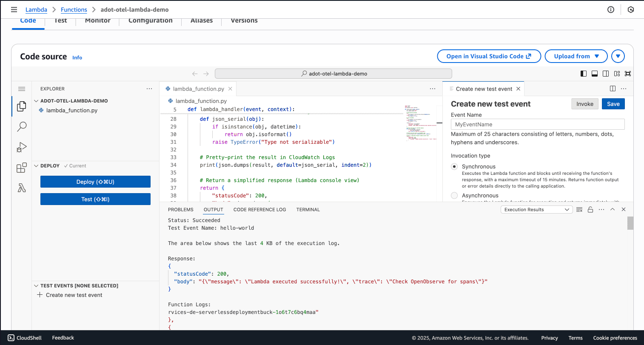The height and width of the screenshot is (345, 644).
Task: Select the Asynchronous invocation radio button
Action: [x=454, y=195]
